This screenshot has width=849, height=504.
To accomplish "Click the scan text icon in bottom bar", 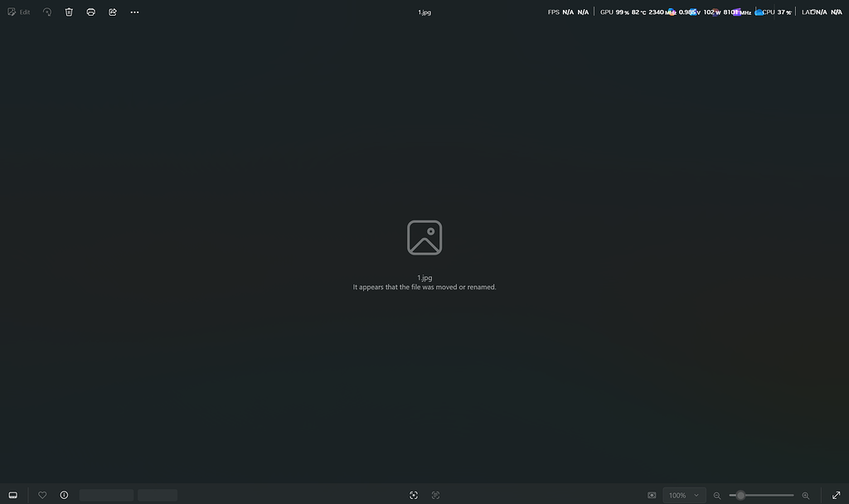I will tap(414, 495).
